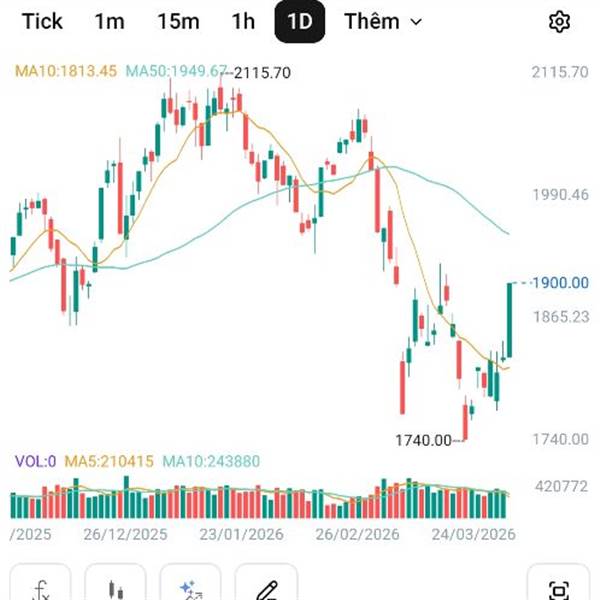Select the 1m timeframe

(x=110, y=22)
